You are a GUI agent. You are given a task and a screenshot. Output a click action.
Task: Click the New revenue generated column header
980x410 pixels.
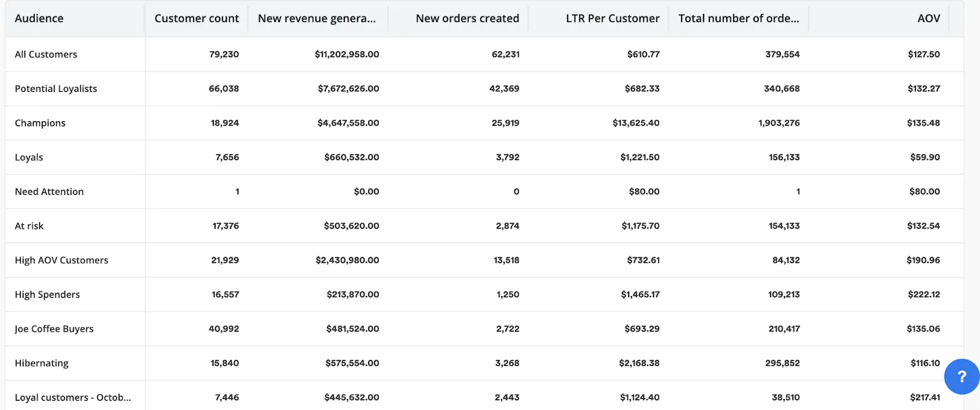click(317, 18)
